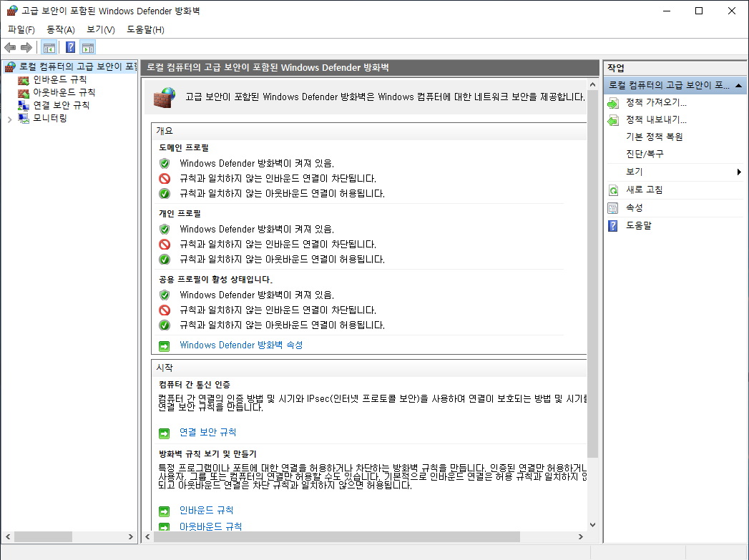The image size is (749, 560).
Task: Collapse the actions section with the up arrow
Action: 738,85
